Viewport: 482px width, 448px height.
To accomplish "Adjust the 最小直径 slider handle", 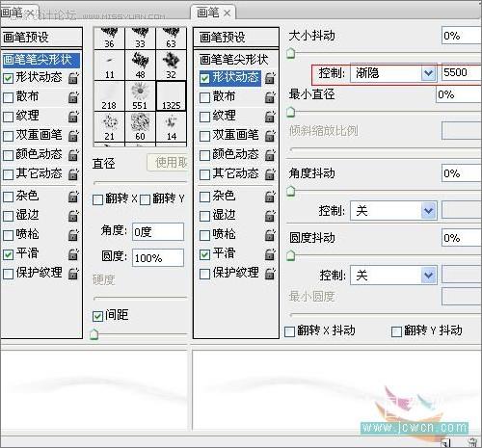I will [x=291, y=112].
